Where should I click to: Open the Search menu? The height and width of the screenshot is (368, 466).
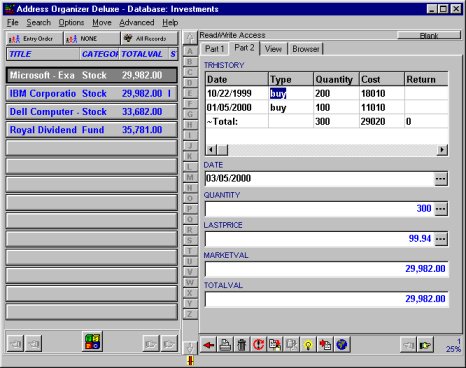click(39, 23)
